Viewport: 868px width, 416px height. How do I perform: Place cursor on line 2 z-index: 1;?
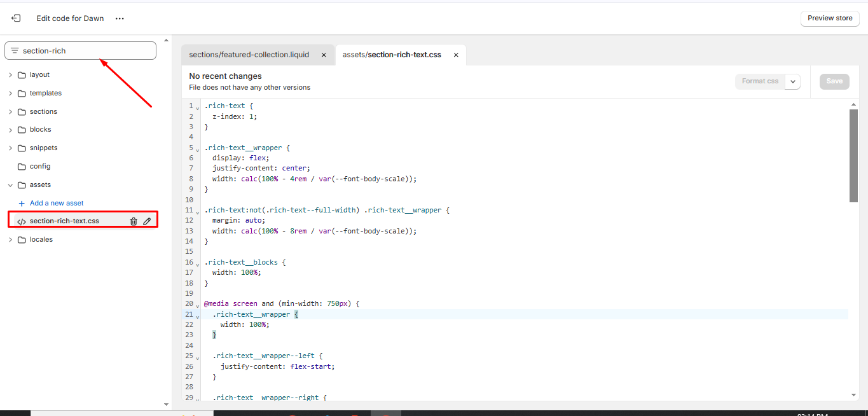pyautogui.click(x=235, y=116)
